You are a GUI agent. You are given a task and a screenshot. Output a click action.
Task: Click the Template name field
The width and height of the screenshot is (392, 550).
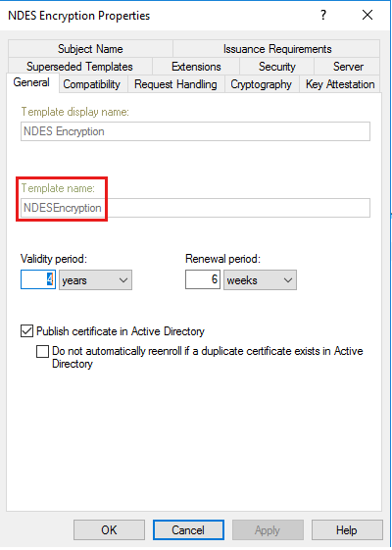pyautogui.click(x=195, y=208)
